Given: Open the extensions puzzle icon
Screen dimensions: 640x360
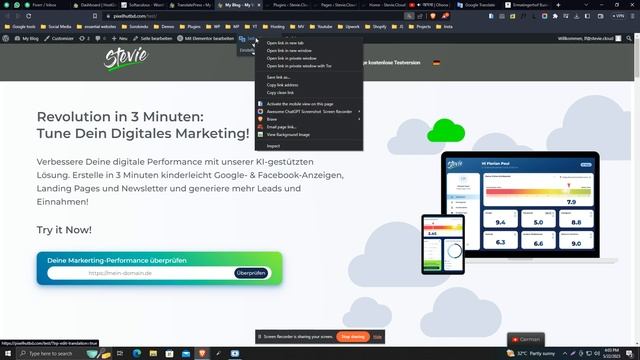Looking at the screenshot, I should click(x=555, y=16).
